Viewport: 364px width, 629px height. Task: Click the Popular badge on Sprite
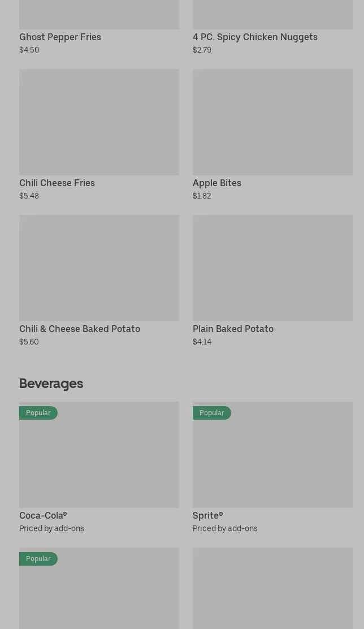click(212, 413)
